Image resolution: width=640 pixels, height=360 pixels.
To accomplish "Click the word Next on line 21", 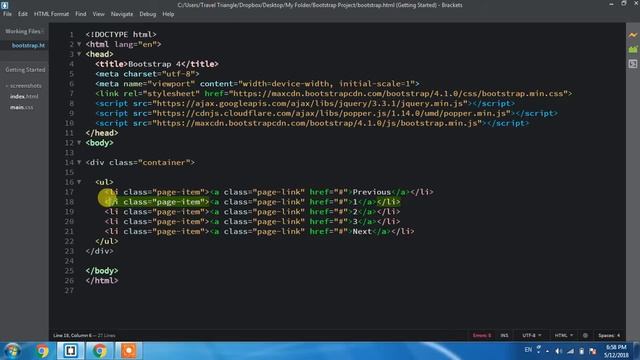I will [x=362, y=231].
